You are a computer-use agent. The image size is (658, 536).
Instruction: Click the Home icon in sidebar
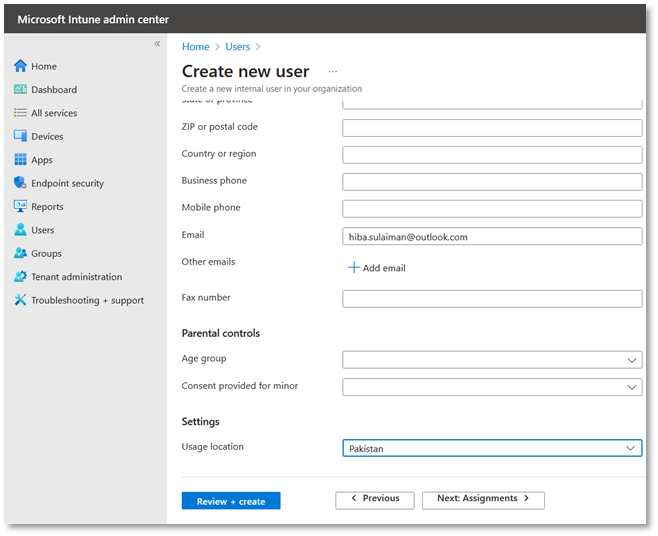pyautogui.click(x=20, y=66)
